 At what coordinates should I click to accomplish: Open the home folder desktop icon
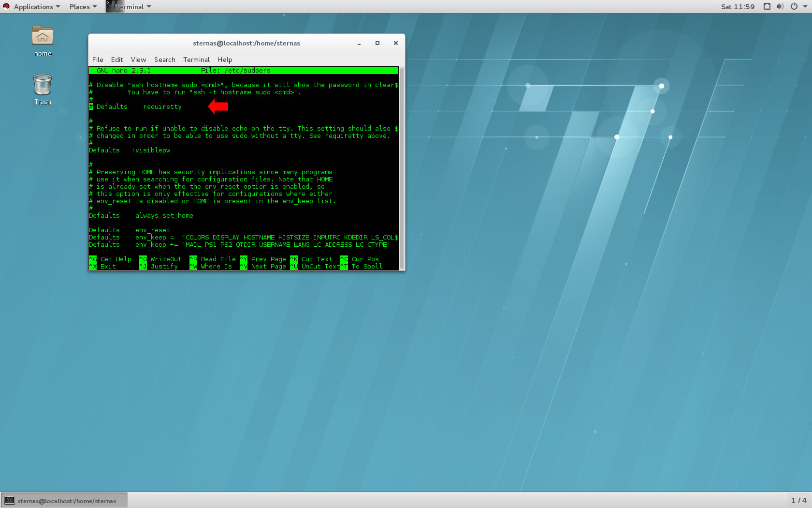43,41
